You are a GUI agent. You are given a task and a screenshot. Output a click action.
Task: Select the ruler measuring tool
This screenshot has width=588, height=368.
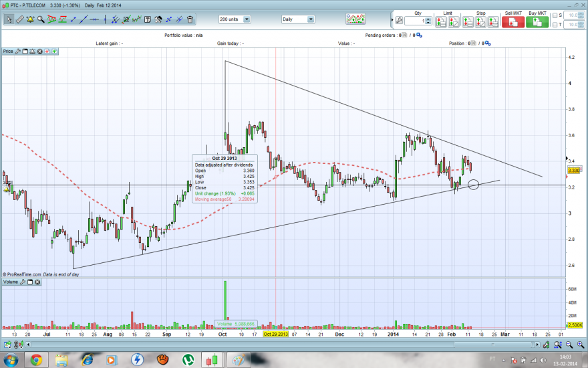click(19, 19)
